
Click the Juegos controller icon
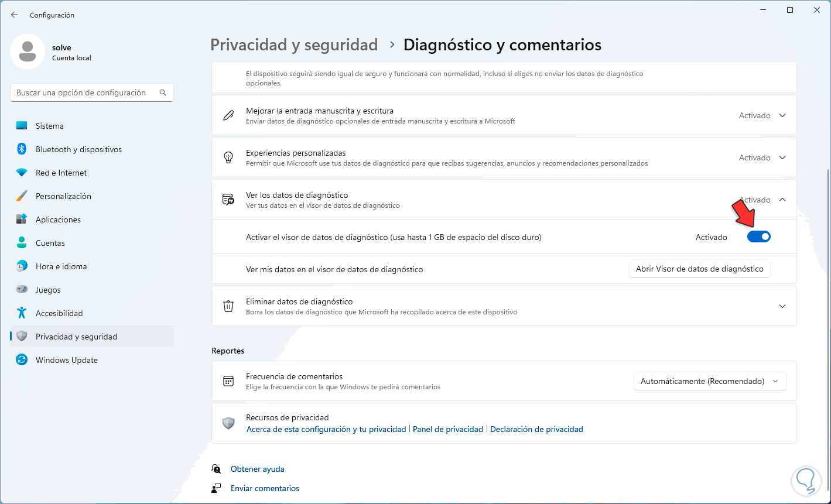pos(22,290)
